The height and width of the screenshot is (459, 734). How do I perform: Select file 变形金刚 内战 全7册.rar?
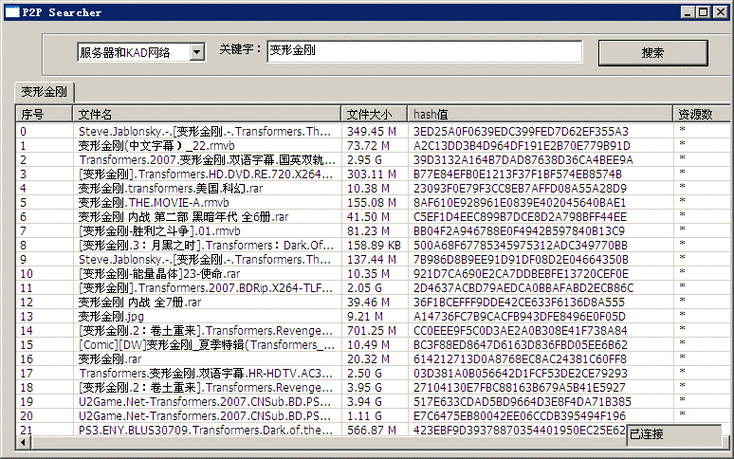[139, 302]
